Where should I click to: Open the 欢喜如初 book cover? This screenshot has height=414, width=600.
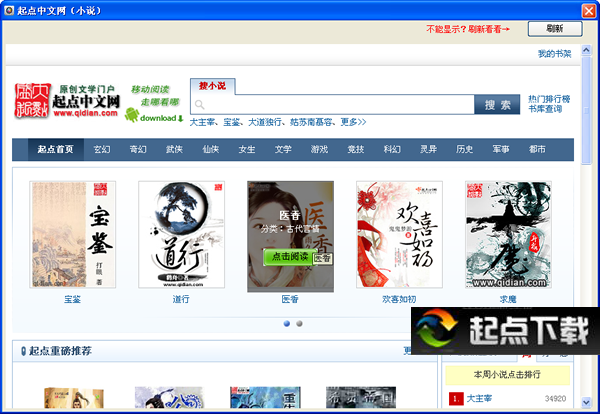(x=399, y=235)
